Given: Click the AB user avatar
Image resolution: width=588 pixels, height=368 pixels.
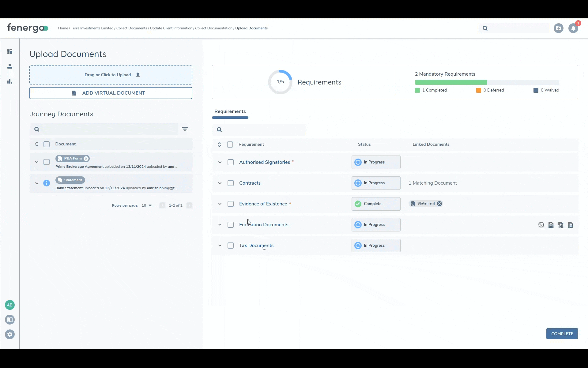Looking at the screenshot, I should (x=10, y=305).
